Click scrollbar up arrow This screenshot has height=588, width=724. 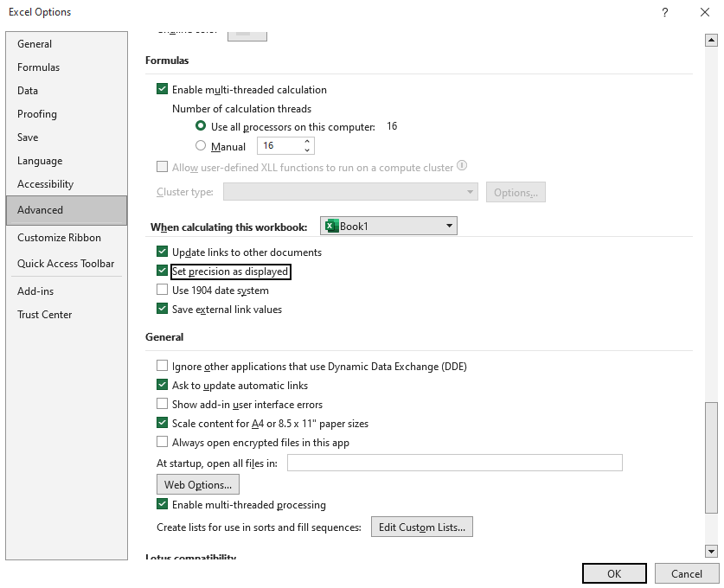click(711, 40)
